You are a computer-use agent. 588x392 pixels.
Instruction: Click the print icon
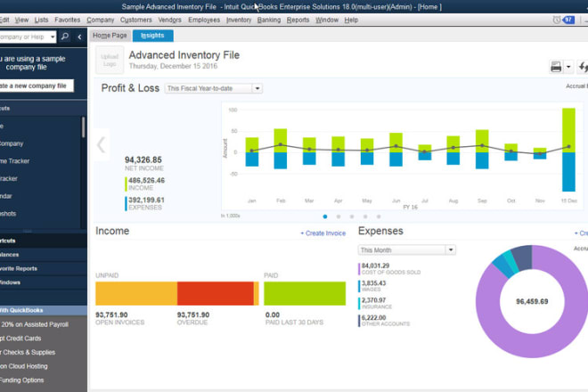click(556, 67)
